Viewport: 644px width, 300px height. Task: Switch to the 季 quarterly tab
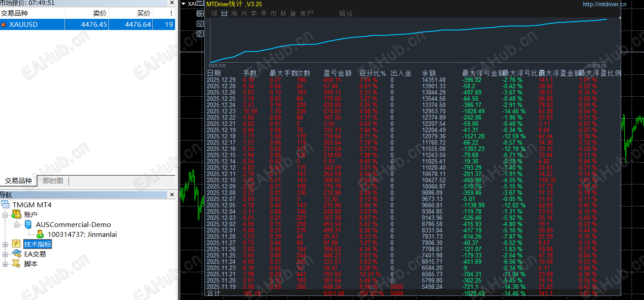tap(254, 13)
